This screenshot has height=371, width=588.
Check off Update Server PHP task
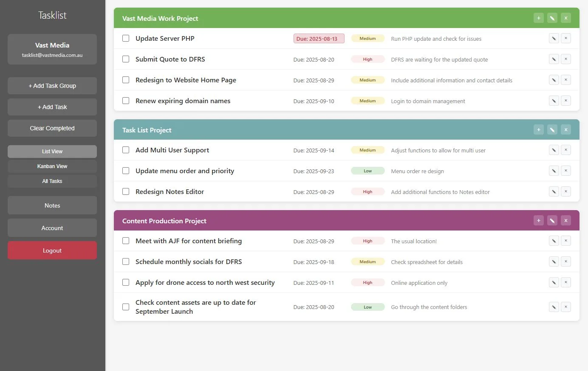[x=126, y=38]
